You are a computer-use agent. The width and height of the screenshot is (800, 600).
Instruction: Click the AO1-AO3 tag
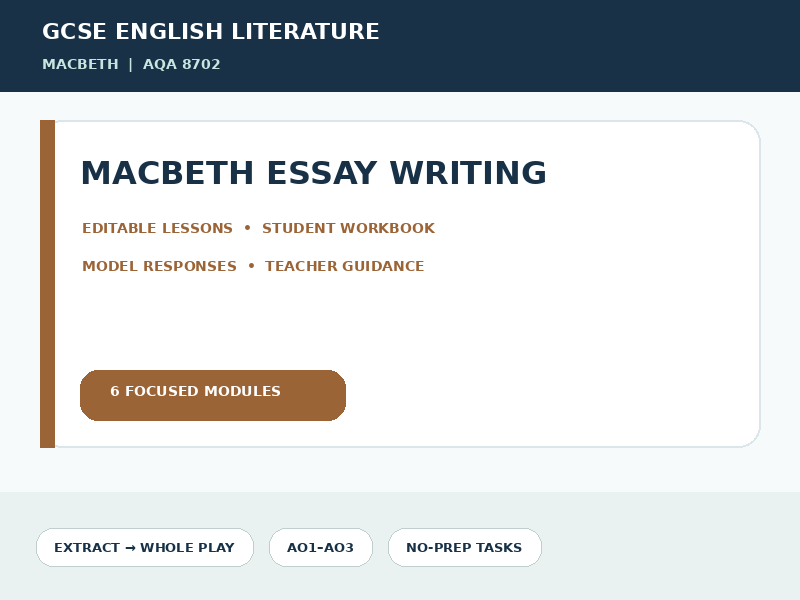(x=321, y=547)
